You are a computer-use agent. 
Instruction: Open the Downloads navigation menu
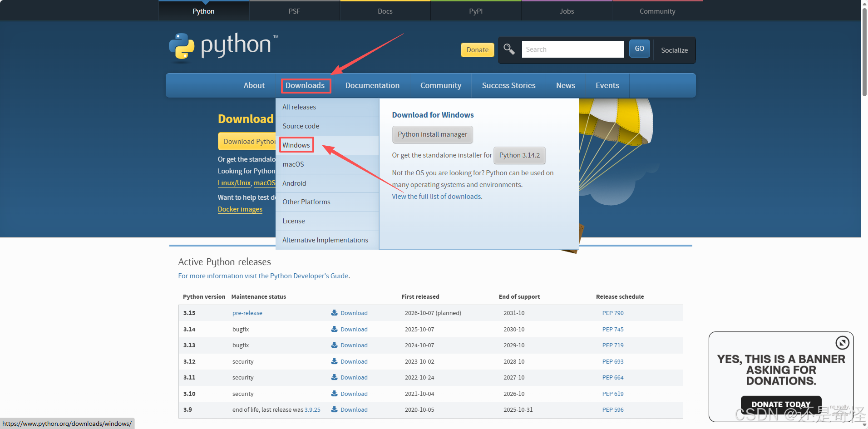click(x=305, y=85)
